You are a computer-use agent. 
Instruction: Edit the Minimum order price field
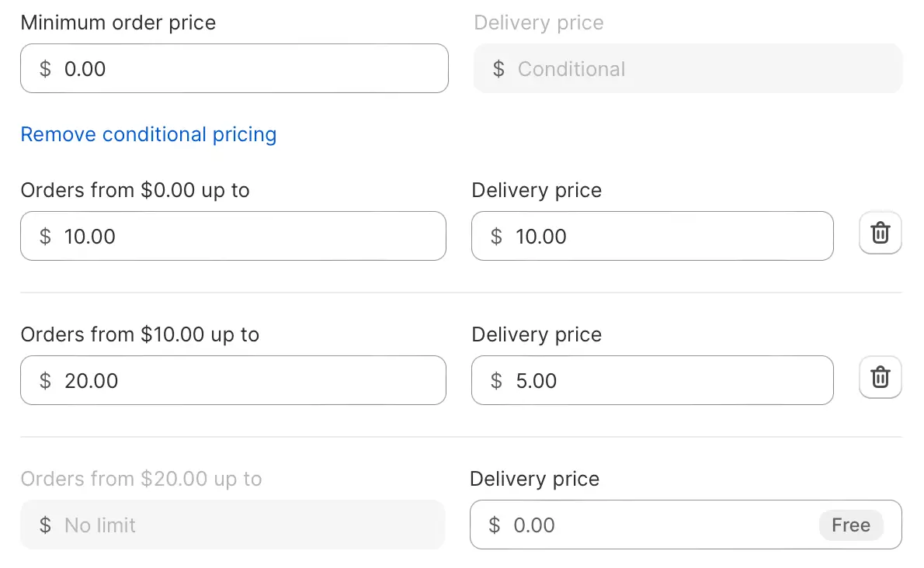point(234,68)
